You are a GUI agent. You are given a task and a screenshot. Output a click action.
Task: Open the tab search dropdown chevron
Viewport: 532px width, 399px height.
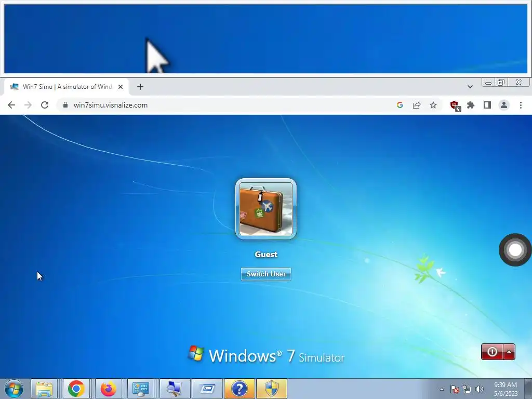click(470, 87)
